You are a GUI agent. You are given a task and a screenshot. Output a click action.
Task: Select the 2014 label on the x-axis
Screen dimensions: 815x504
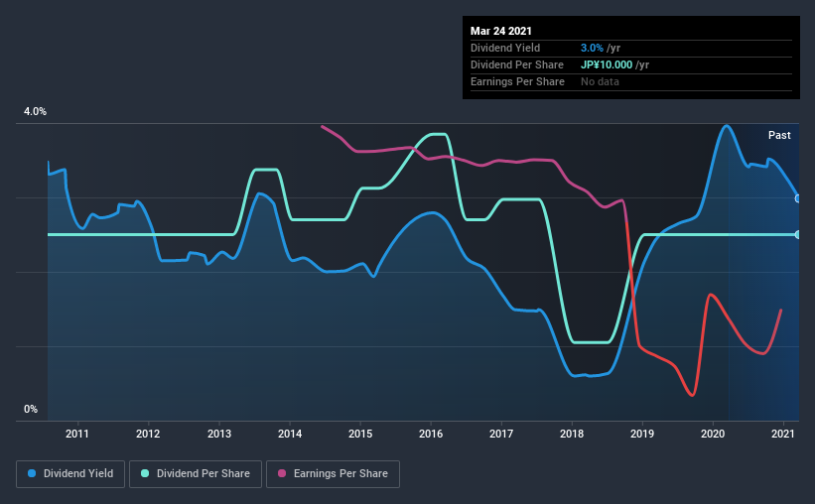point(290,434)
